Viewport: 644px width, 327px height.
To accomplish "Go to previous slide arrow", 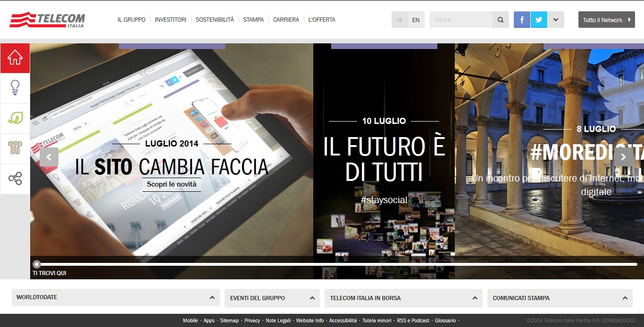I will 49,157.
